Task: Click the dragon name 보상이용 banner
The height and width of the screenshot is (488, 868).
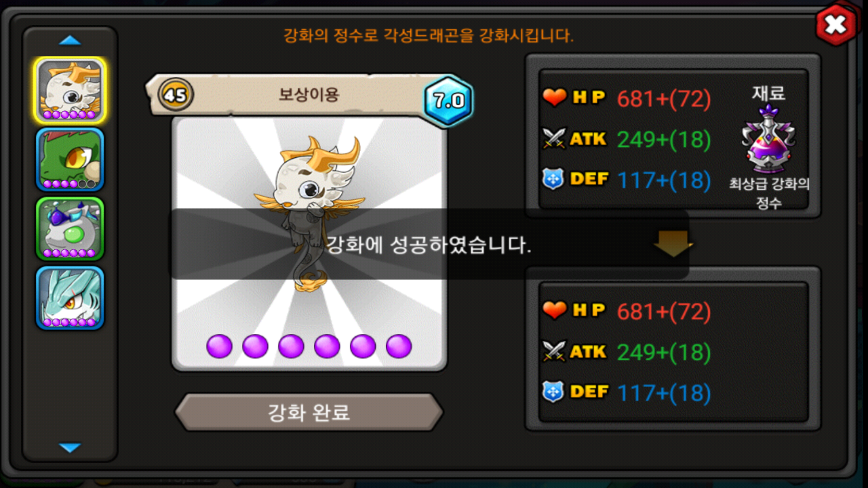Action: [309, 94]
